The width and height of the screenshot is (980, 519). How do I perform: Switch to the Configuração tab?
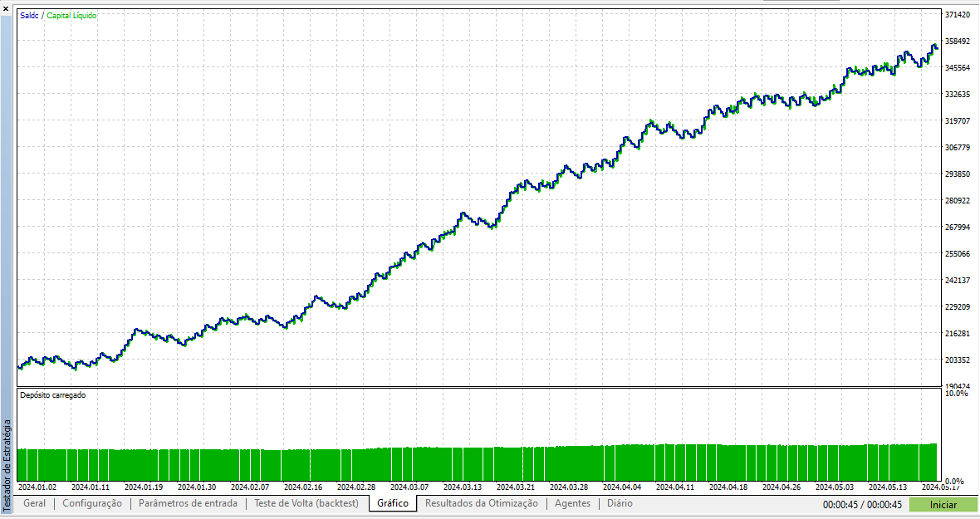pyautogui.click(x=92, y=503)
